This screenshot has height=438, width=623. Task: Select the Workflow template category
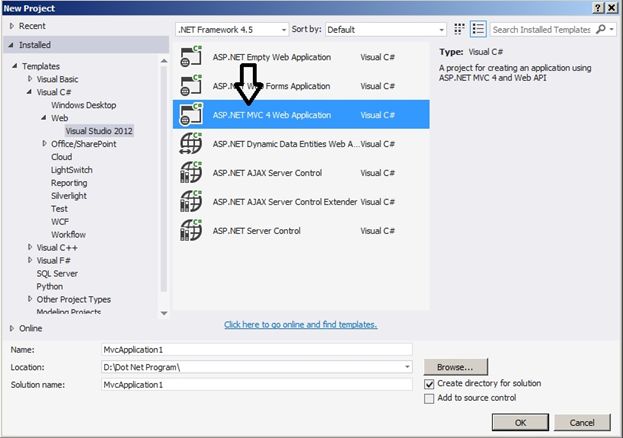tap(68, 235)
